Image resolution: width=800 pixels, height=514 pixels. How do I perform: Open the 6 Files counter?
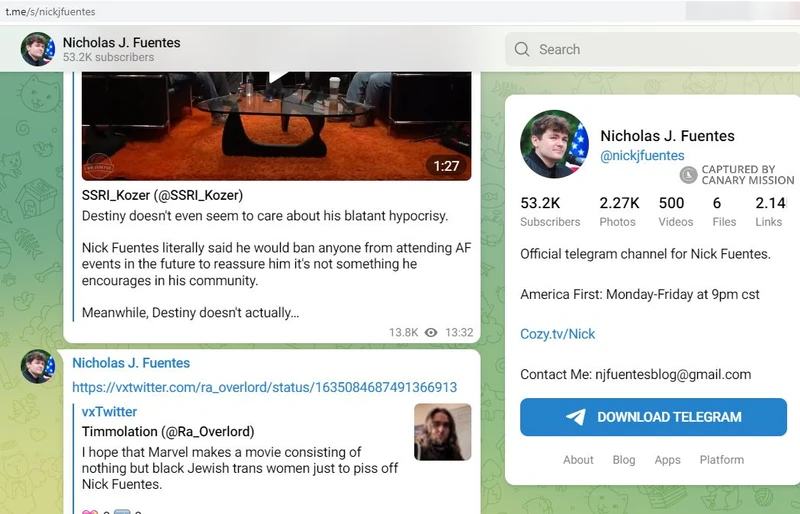click(724, 211)
